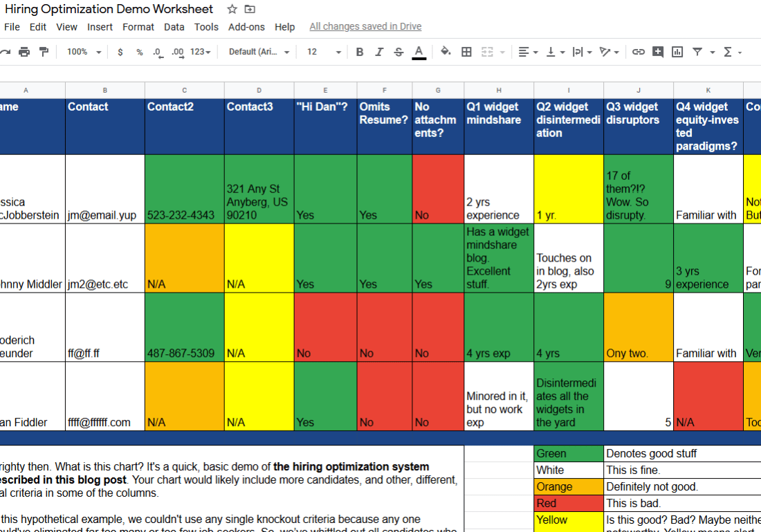Select the cell containing jm@email.yup

tap(104, 215)
